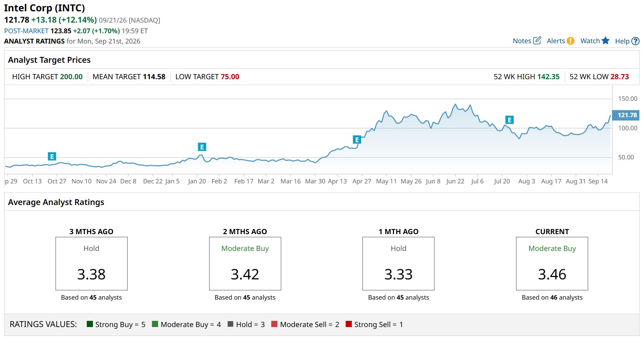Click the 121.78 current price chart label
This screenshot has height=338, width=644.
626,115
